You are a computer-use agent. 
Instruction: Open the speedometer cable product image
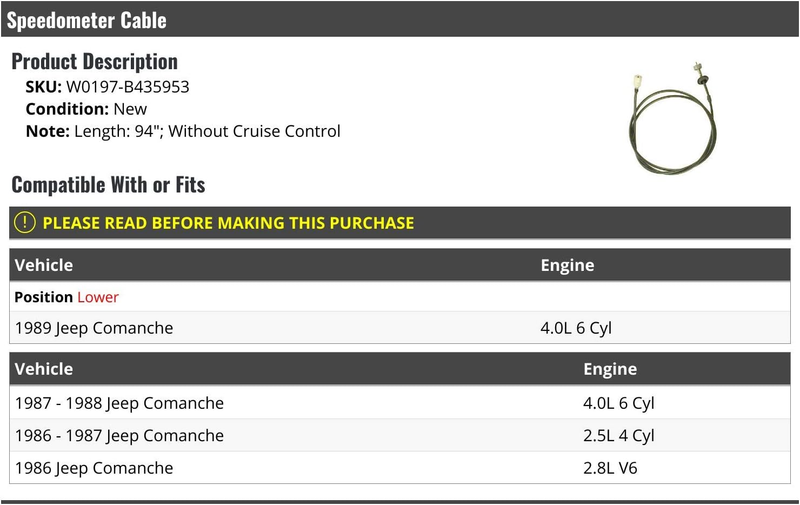(x=672, y=118)
